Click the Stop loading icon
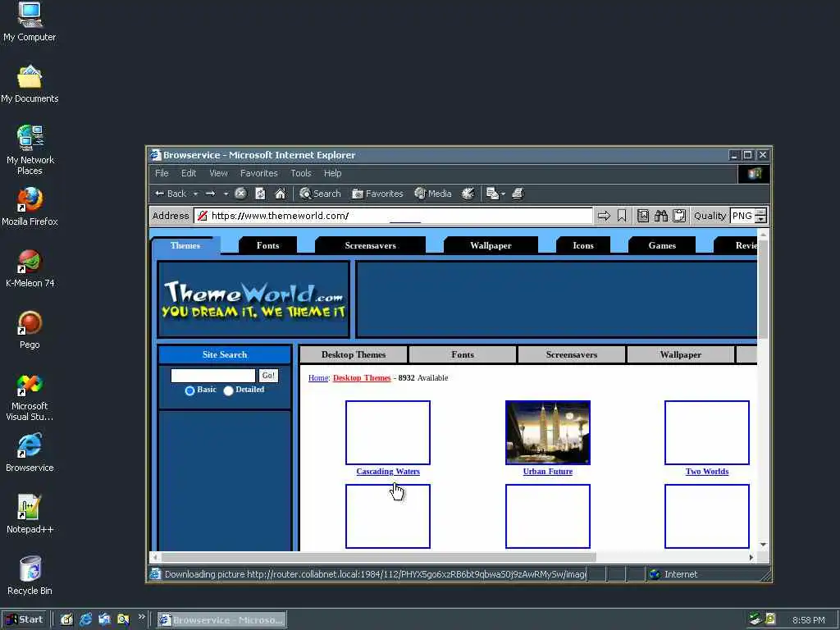The image size is (840, 630). (x=240, y=194)
